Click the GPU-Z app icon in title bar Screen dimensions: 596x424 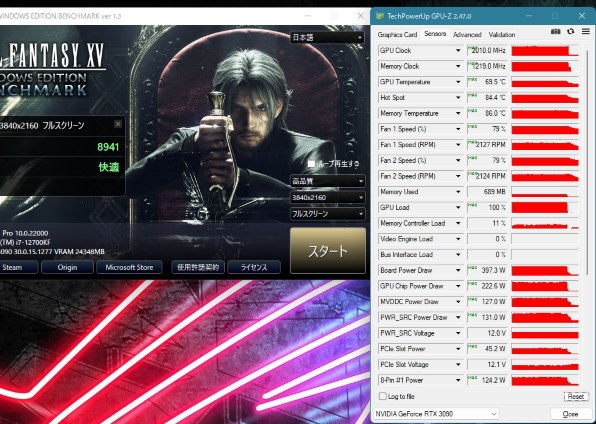(x=380, y=16)
